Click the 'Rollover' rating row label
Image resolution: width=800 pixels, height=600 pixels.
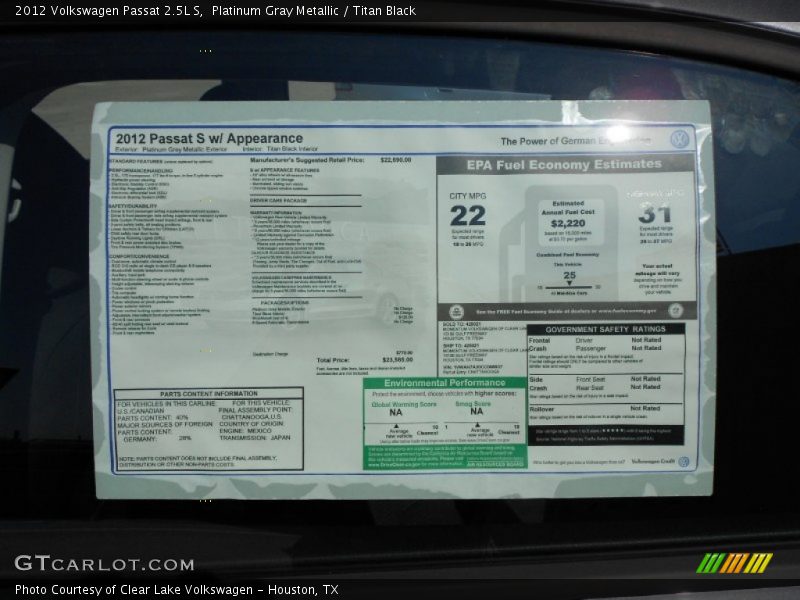(x=542, y=409)
